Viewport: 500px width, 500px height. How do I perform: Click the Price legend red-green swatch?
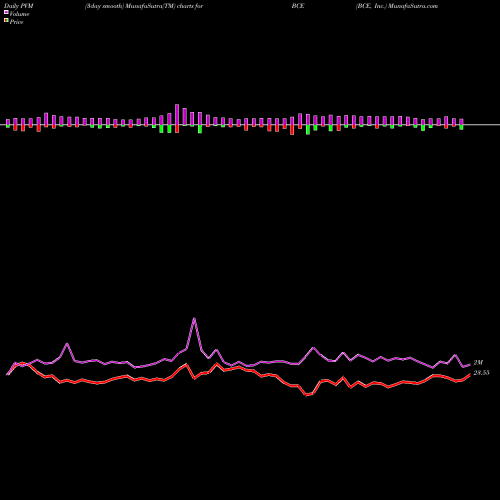(6, 21)
